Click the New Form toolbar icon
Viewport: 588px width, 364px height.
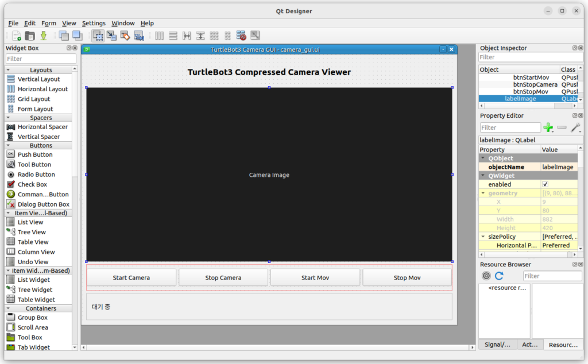(x=16, y=36)
